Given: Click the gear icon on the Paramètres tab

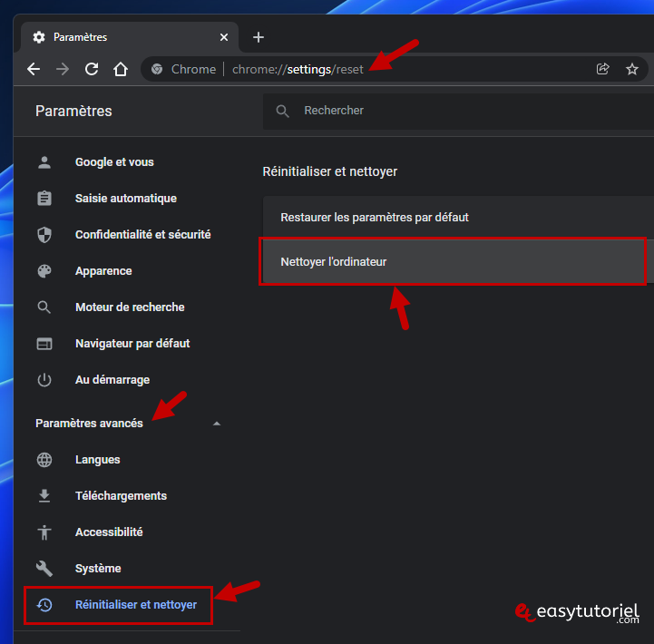Looking at the screenshot, I should pyautogui.click(x=39, y=37).
